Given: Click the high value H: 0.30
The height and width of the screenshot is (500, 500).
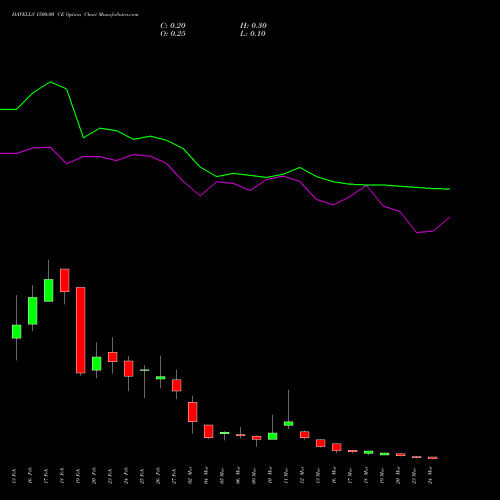Looking at the screenshot, I should pyautogui.click(x=253, y=26).
